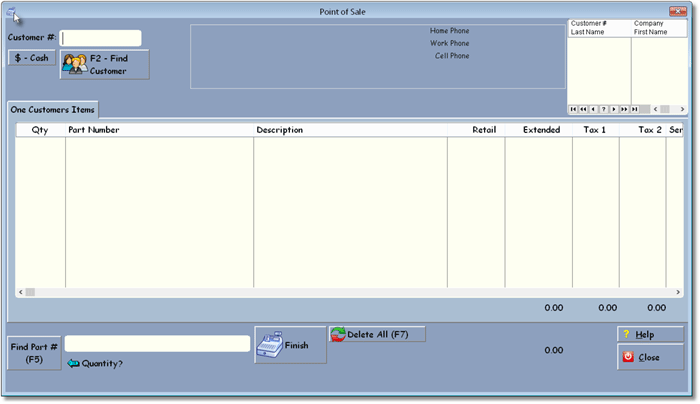Click the Find Part # (F5) button
The height and width of the screenshot is (404, 700).
(x=34, y=352)
